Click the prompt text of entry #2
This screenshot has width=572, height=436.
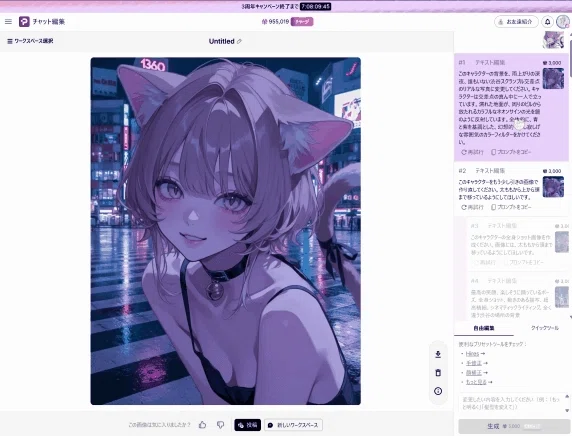[x=499, y=189]
